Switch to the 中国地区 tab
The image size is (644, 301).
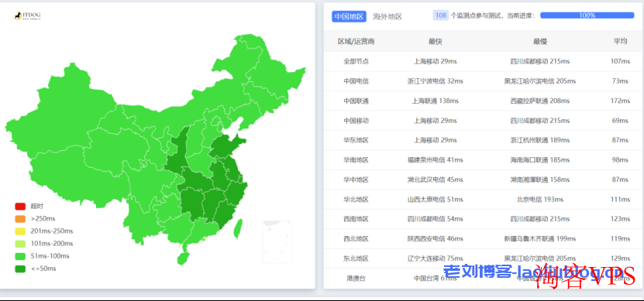349,16
